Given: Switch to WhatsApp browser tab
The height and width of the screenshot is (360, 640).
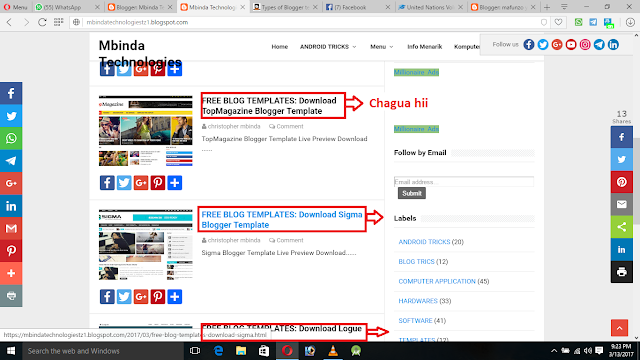Looking at the screenshot, I should pos(67,7).
